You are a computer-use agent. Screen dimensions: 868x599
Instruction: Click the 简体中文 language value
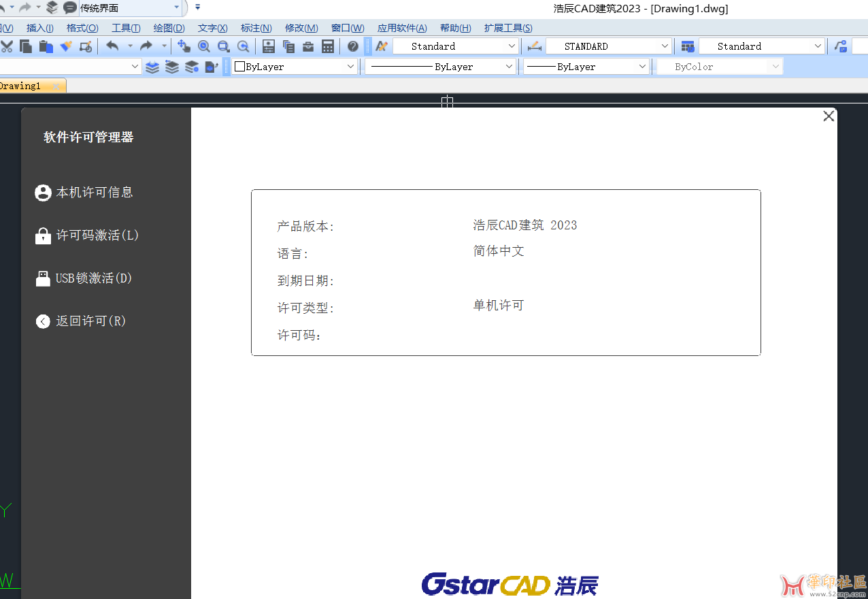[x=499, y=251]
